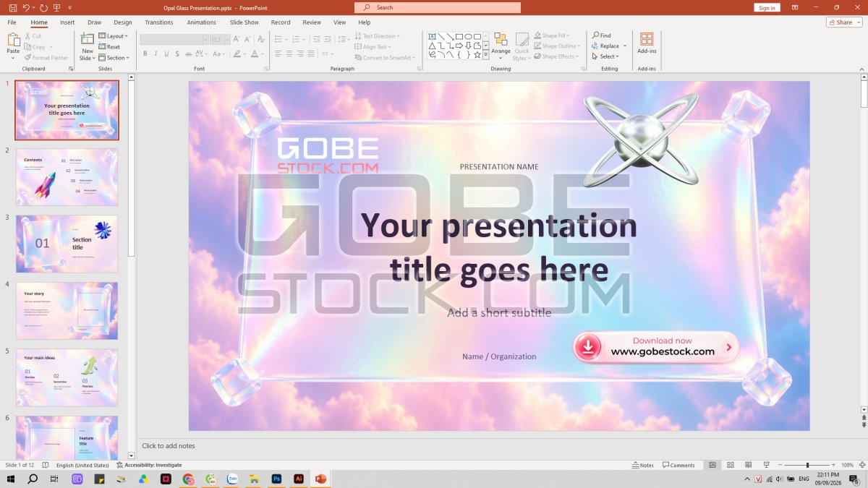Open Customize Quick Access Toolbar dropdown
Image resolution: width=868 pixels, height=488 pixels.
click(70, 7)
